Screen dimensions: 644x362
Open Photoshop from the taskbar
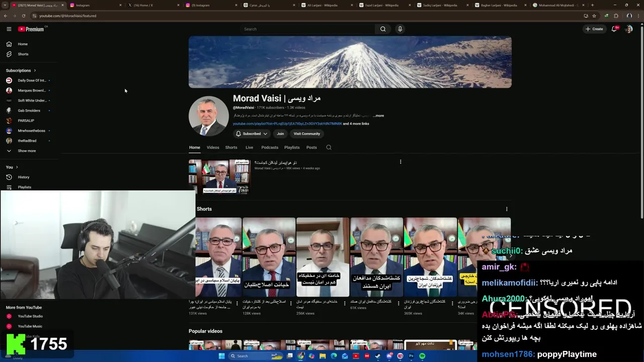[411, 356]
